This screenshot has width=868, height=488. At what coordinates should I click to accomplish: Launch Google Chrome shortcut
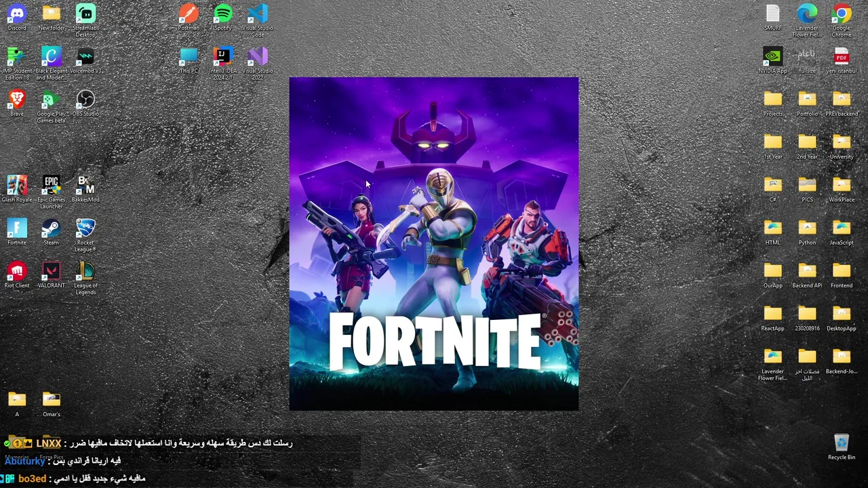click(x=842, y=20)
